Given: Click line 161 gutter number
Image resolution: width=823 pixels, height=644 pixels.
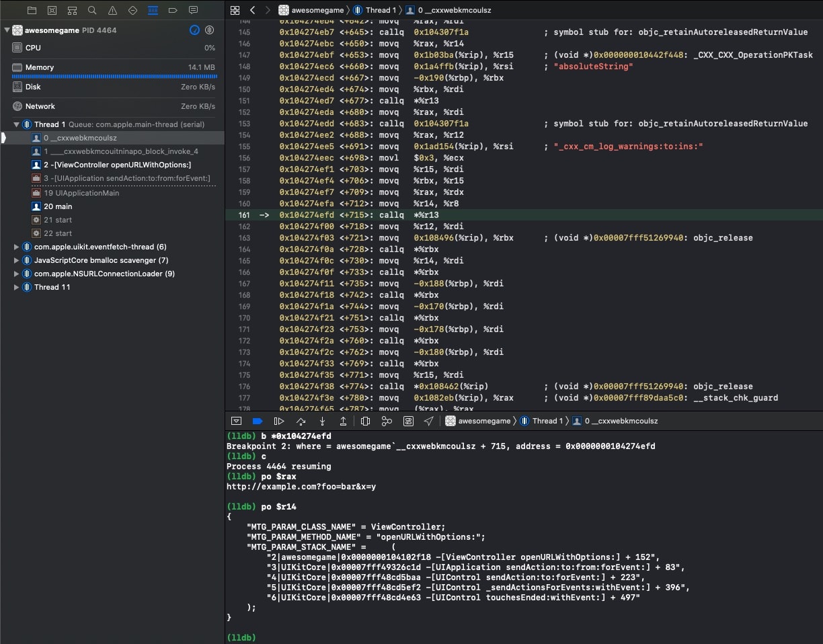Looking at the screenshot, I should pos(244,215).
